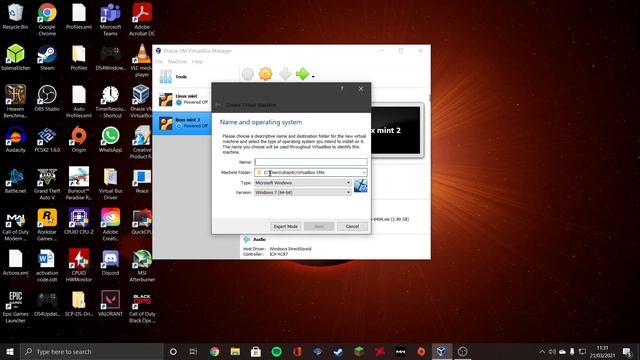Open Rockstar Games desktop icon
This screenshot has width=640, height=360.
(x=47, y=225)
